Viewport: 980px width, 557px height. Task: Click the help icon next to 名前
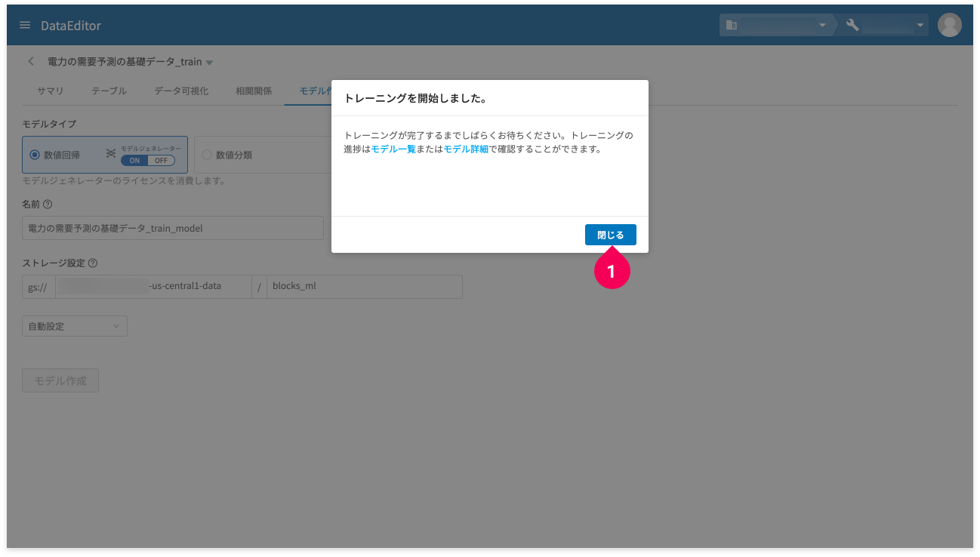48,204
